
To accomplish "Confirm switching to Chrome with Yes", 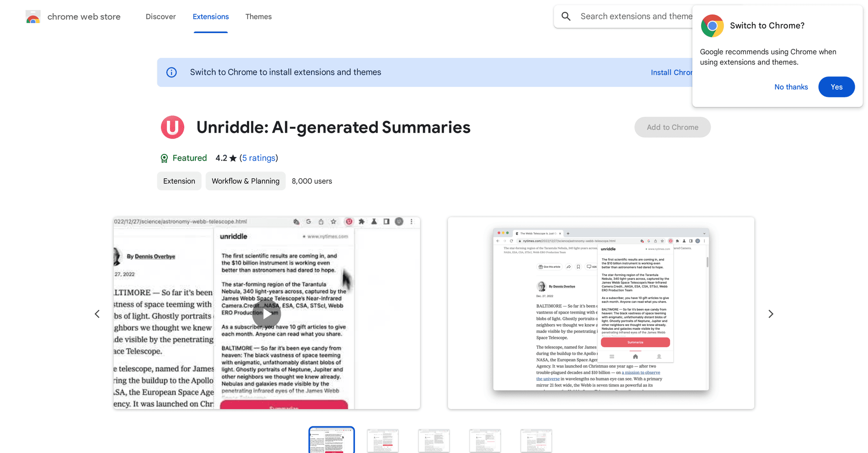I will coord(836,87).
